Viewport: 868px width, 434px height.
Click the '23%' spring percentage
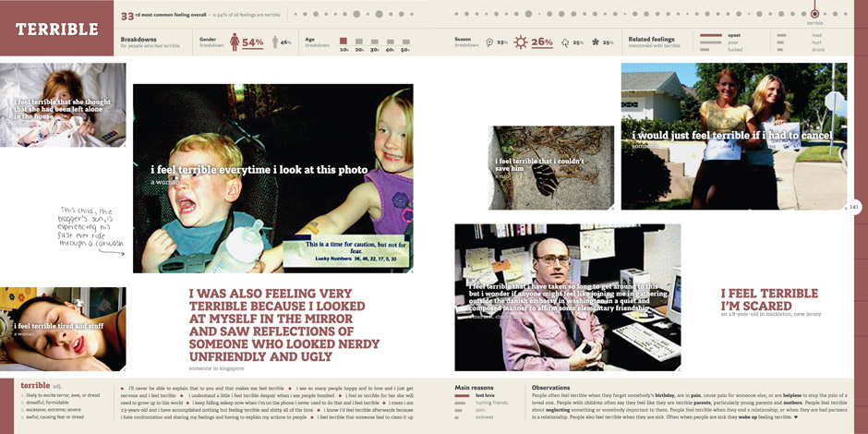coord(502,42)
